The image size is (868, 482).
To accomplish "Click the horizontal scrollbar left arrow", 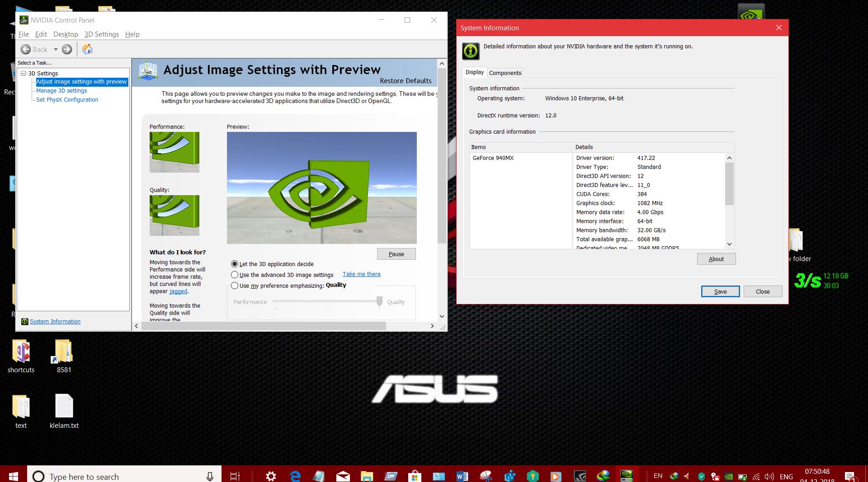I will click(137, 326).
